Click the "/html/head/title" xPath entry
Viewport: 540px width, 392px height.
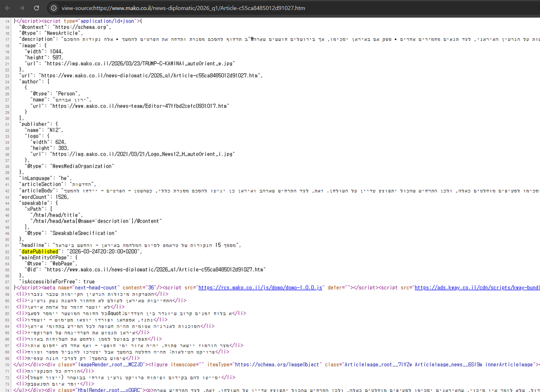click(56, 215)
